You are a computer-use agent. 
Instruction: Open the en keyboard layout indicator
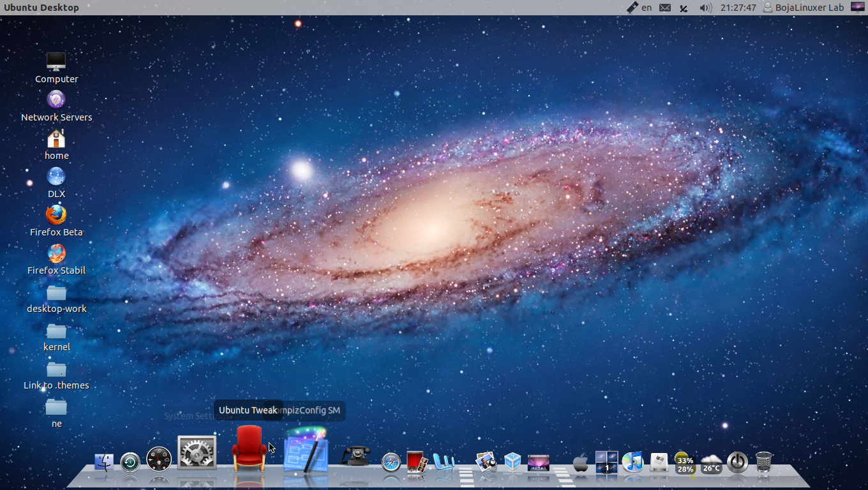pyautogui.click(x=647, y=8)
